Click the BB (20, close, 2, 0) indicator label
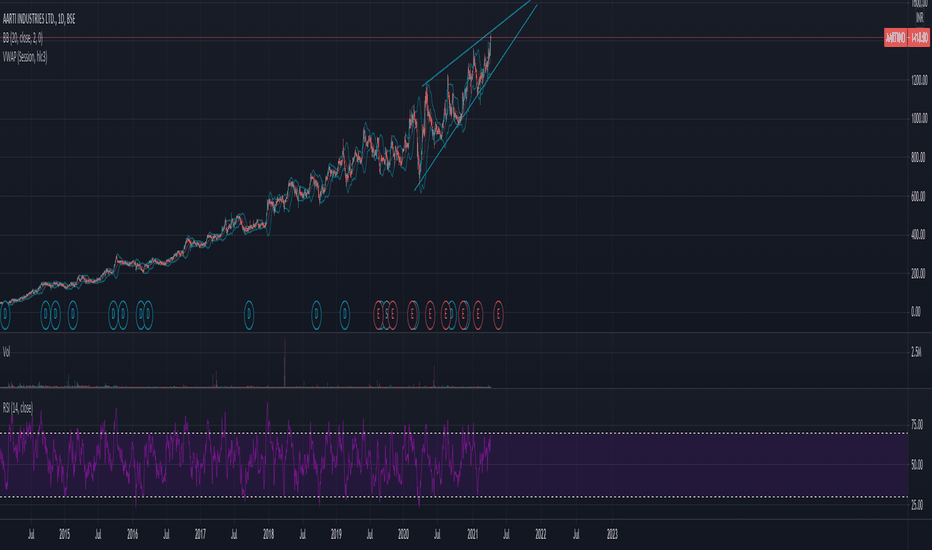The height and width of the screenshot is (550, 932). click(x=23, y=39)
